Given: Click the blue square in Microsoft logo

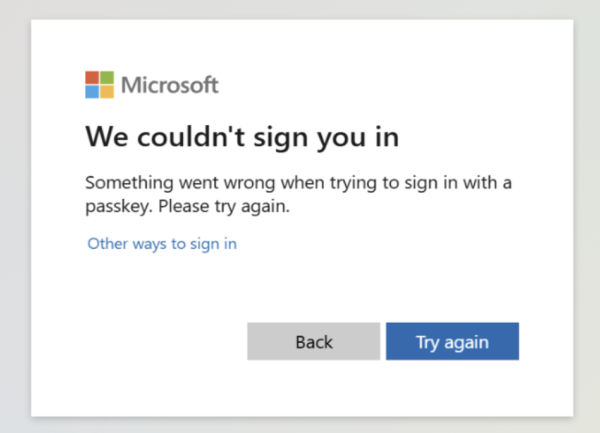Looking at the screenshot, I should click(92, 92).
